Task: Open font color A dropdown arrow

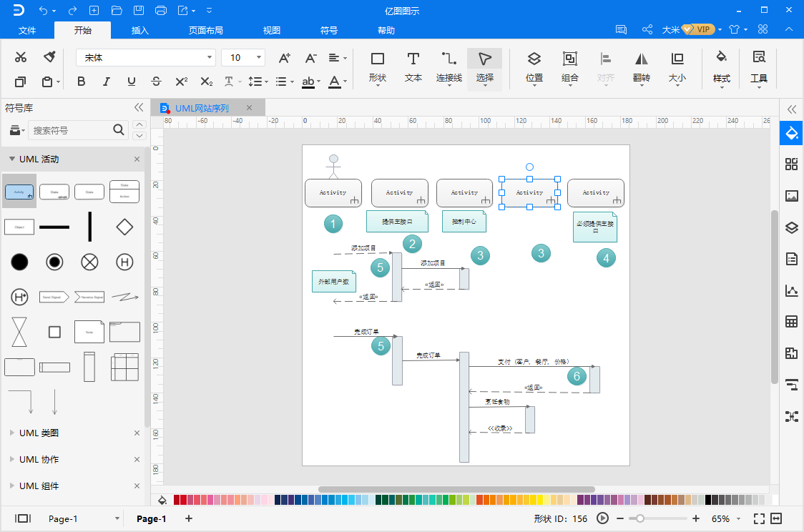Action: [x=345, y=82]
